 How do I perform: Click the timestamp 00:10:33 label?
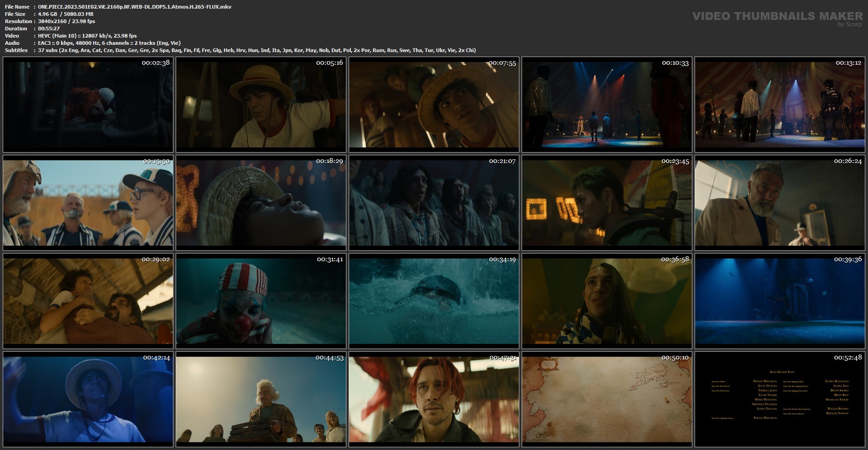coord(675,63)
